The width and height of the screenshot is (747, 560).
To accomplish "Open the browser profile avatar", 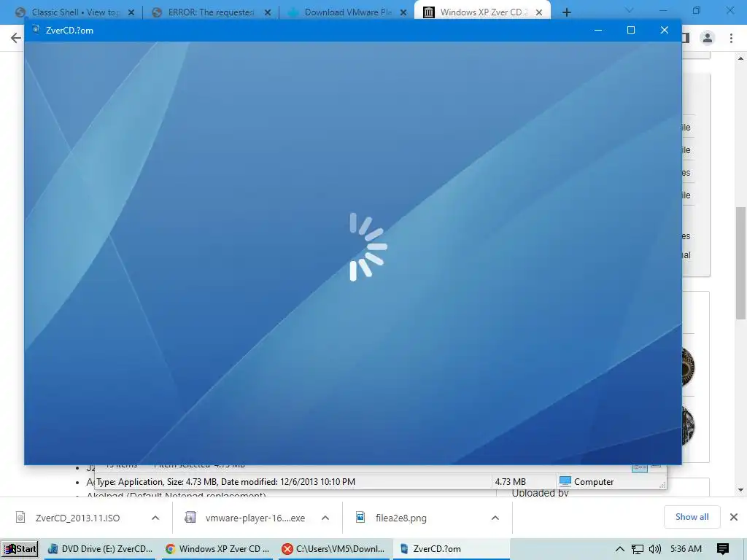I will tap(708, 38).
